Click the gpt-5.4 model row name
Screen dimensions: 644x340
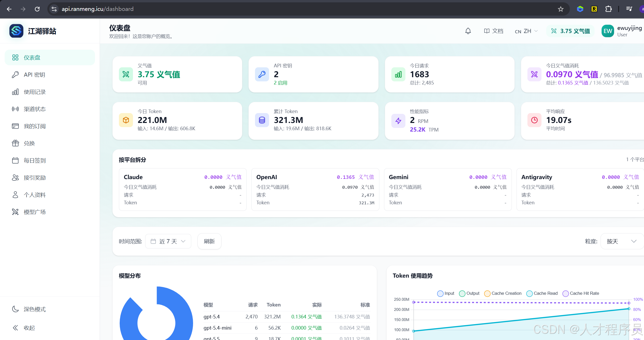212,317
